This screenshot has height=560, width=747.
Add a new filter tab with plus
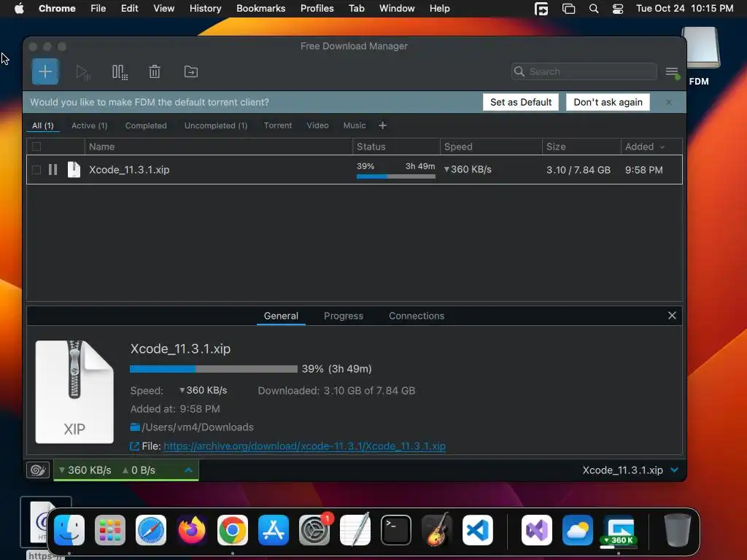pos(382,125)
